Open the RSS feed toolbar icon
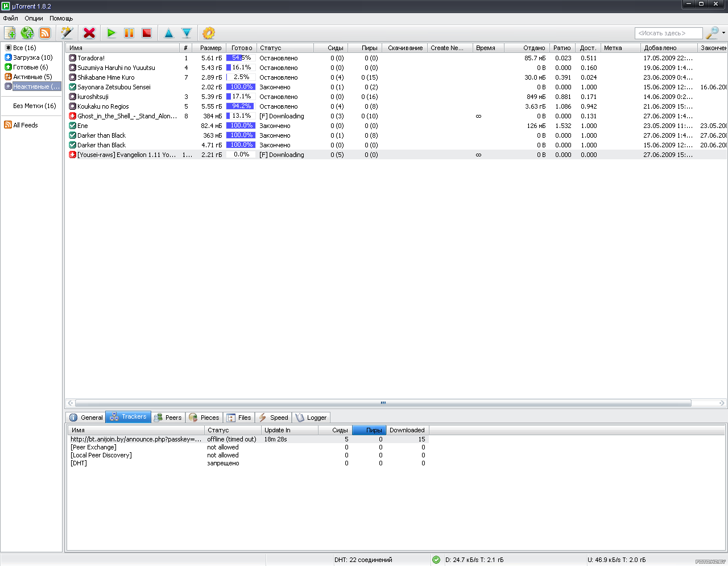728x566 pixels. [x=45, y=33]
